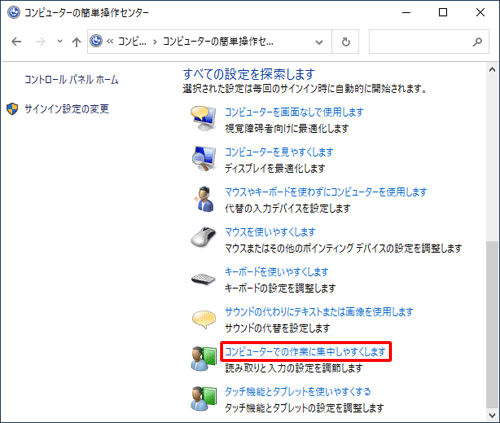Click the text ディスプレイを最適化します

pyautogui.click(x=275, y=168)
